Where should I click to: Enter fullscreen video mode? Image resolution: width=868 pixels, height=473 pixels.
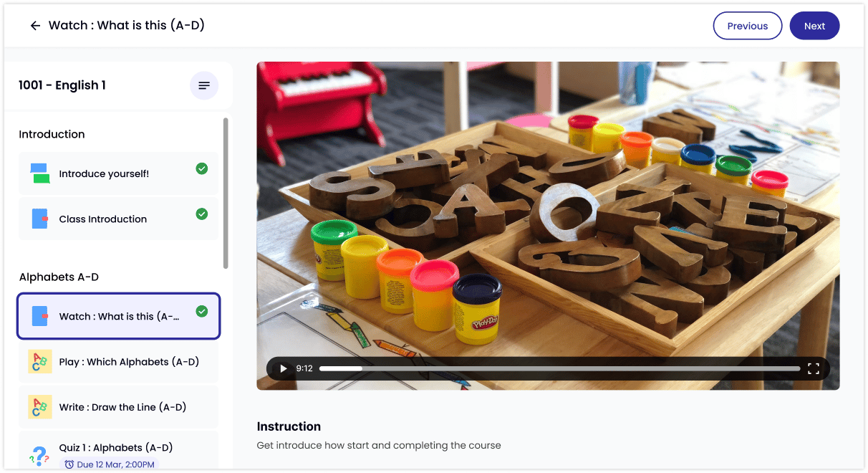[x=814, y=368]
